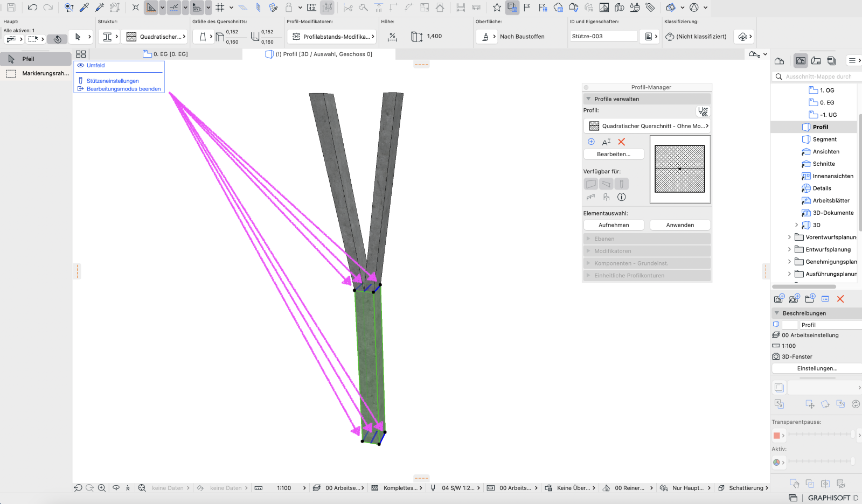Select the eyedropper pickup tool
The height and width of the screenshot is (504, 862).
point(85,8)
